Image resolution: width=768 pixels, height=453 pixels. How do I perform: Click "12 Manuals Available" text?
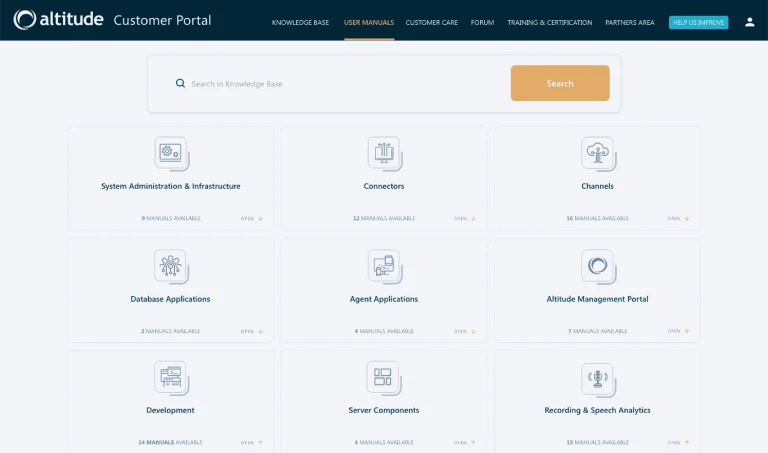coord(384,218)
